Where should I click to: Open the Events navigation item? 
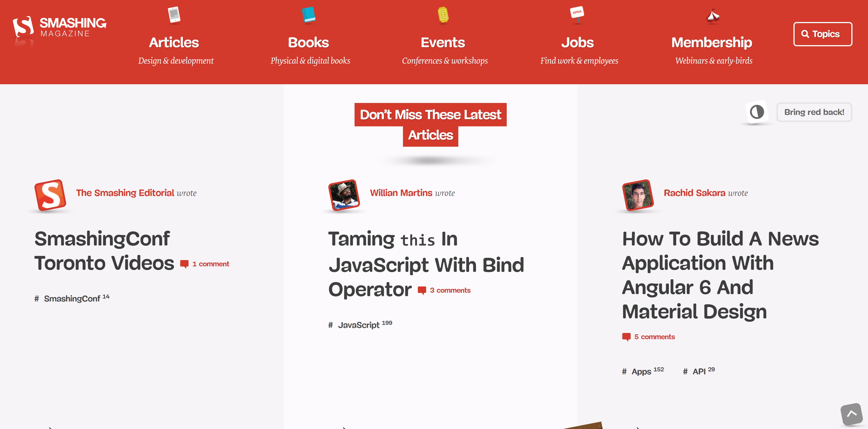pyautogui.click(x=443, y=43)
